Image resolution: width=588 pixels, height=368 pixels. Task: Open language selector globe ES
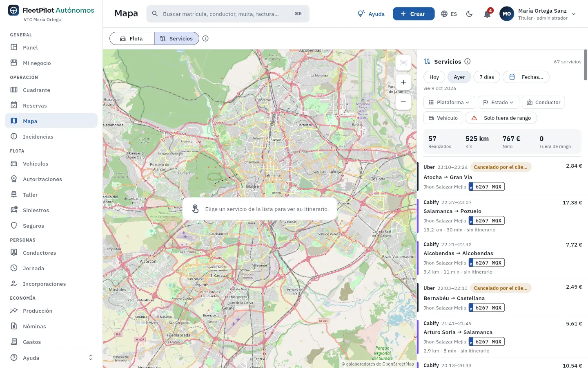pos(449,14)
